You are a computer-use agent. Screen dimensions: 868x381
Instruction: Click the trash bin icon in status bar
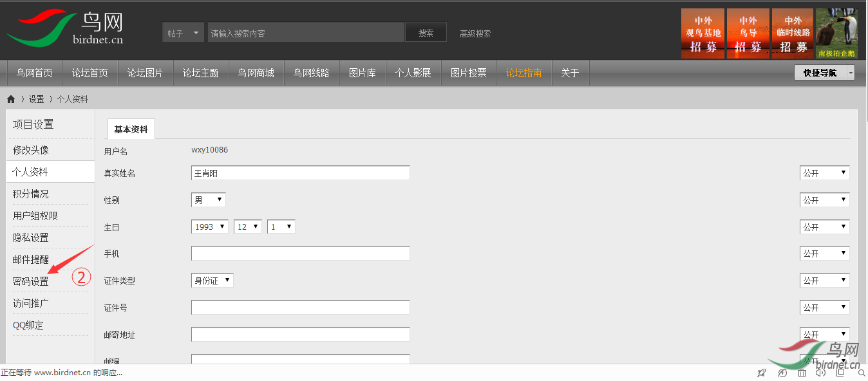802,373
